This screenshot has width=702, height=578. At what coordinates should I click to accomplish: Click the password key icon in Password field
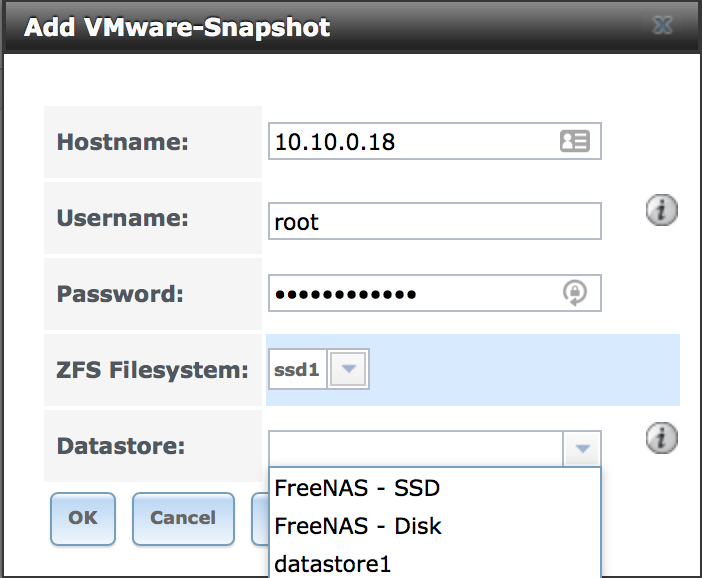(x=575, y=293)
